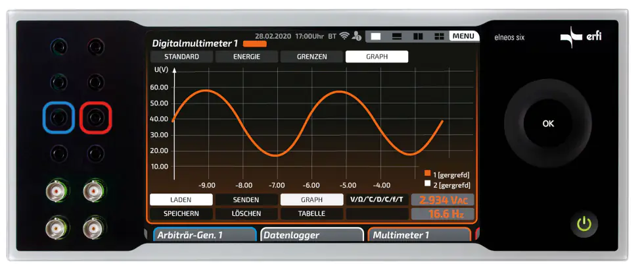Toggle the orange Digitalmultimeter 1 status indicator

pos(254,44)
